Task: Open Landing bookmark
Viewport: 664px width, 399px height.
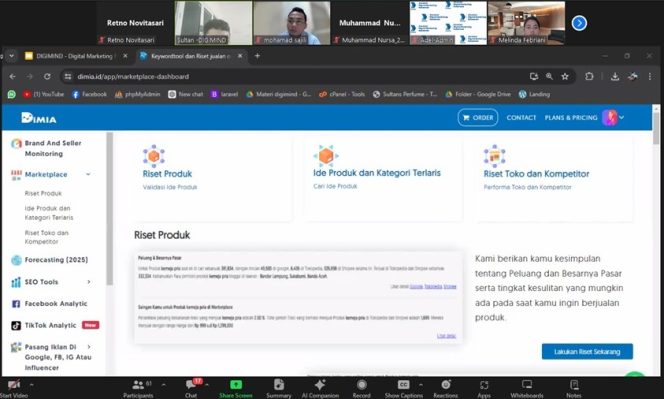Action: 534,94
